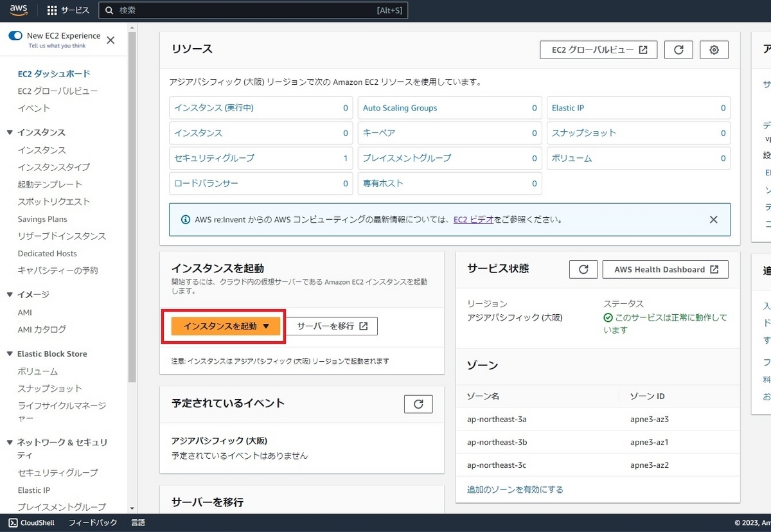
Task: Open EC2 グローバルビュー in sidebar
Action: (58, 91)
